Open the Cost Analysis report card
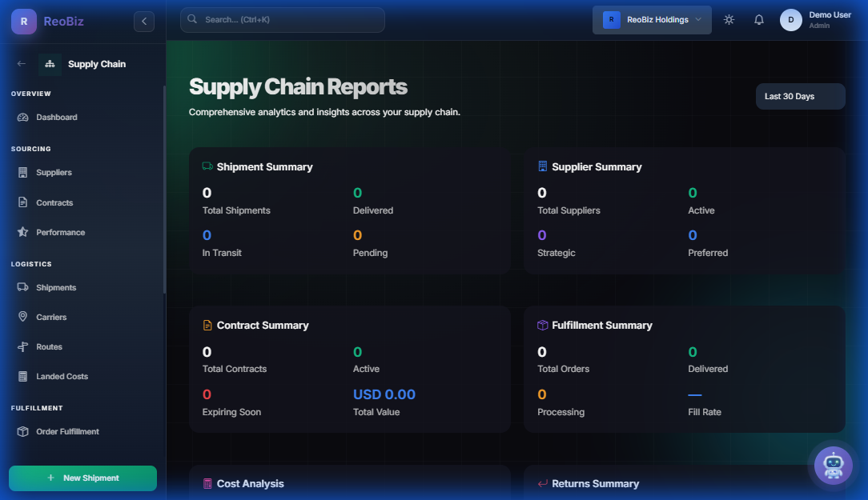 (x=250, y=483)
